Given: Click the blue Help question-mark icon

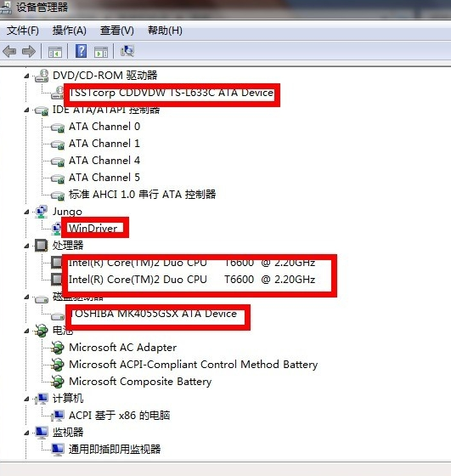Looking at the screenshot, I should click(81, 51).
